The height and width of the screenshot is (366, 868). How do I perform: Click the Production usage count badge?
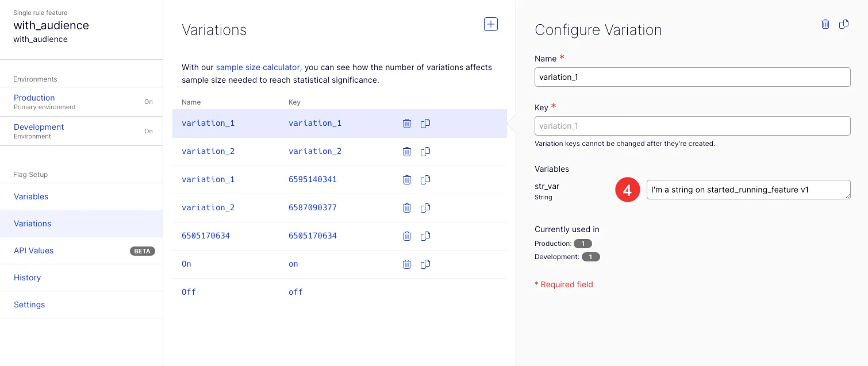coord(583,244)
